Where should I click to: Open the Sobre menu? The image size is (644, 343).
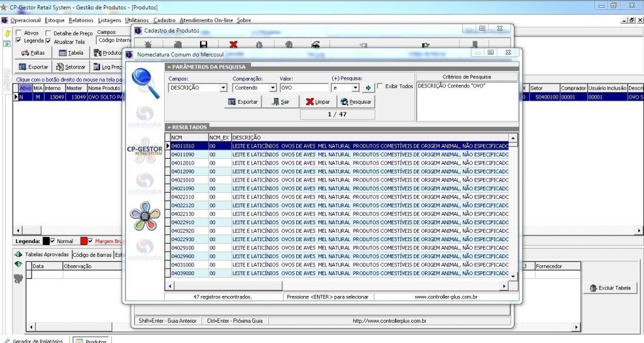(243, 20)
